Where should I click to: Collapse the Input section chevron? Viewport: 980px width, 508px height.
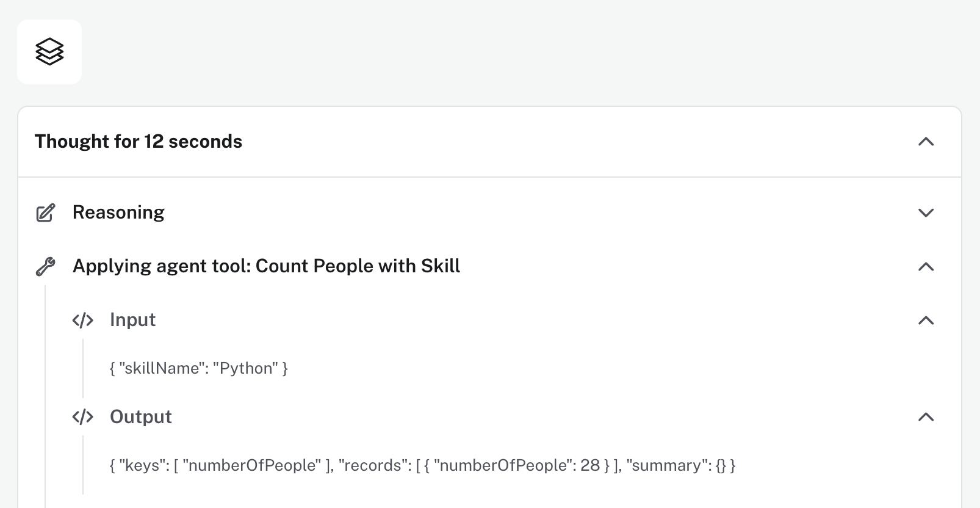coord(926,320)
